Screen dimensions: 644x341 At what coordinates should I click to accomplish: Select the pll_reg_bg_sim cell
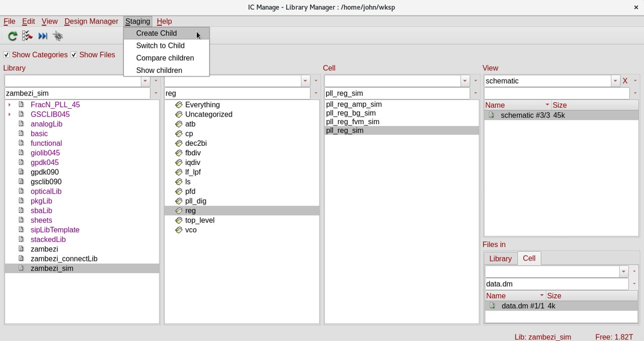coord(351,113)
